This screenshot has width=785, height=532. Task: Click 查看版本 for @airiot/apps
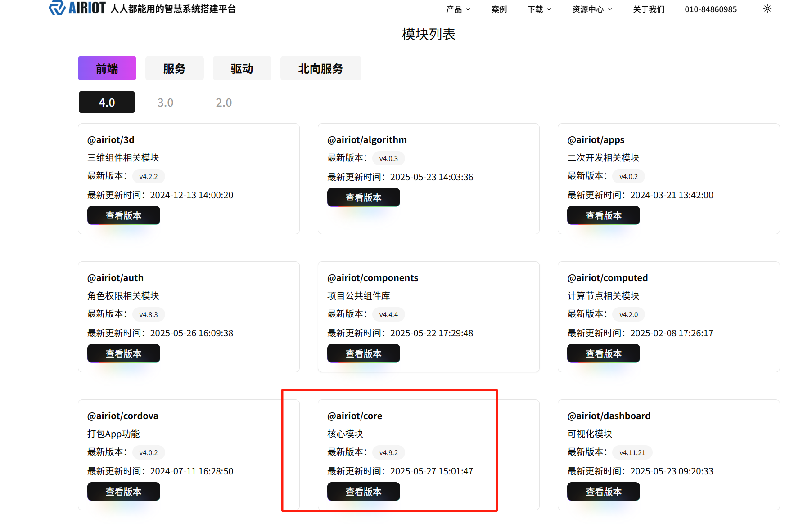point(604,215)
